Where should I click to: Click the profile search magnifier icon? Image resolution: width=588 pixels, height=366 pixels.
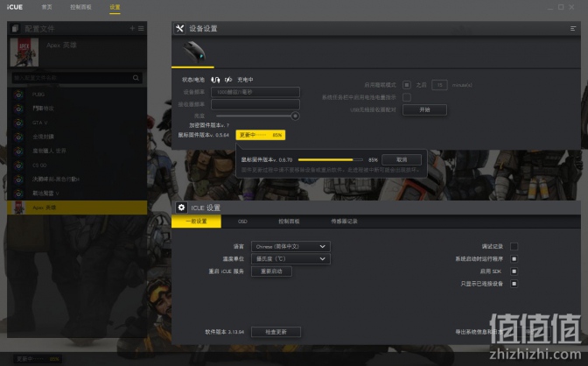(x=136, y=78)
